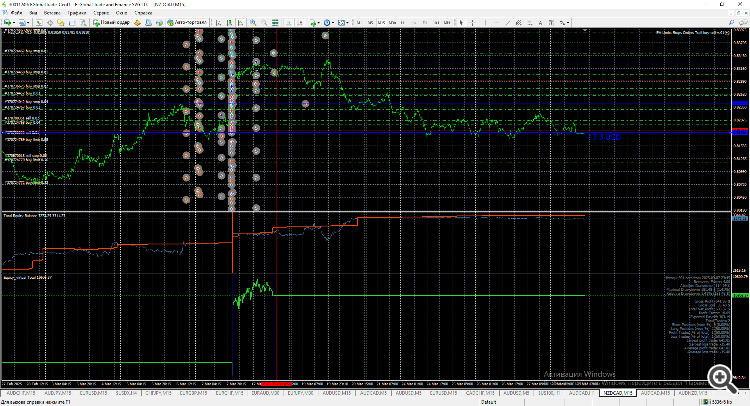Open the Market Watch panel icon

point(39,22)
